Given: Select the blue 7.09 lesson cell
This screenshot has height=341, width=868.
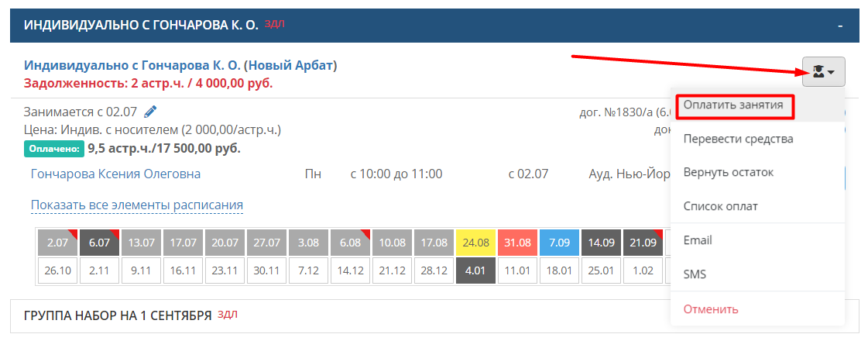Looking at the screenshot, I should point(559,243).
